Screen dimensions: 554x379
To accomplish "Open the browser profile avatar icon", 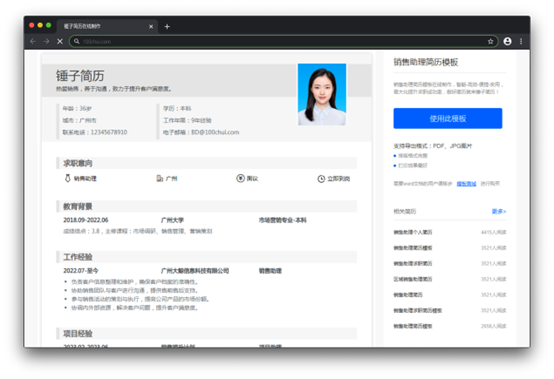I will tap(507, 41).
